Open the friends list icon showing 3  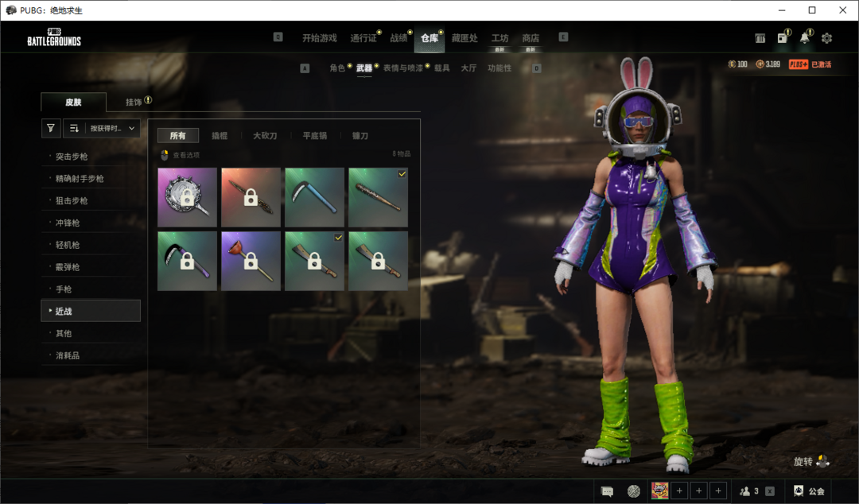coord(745,491)
